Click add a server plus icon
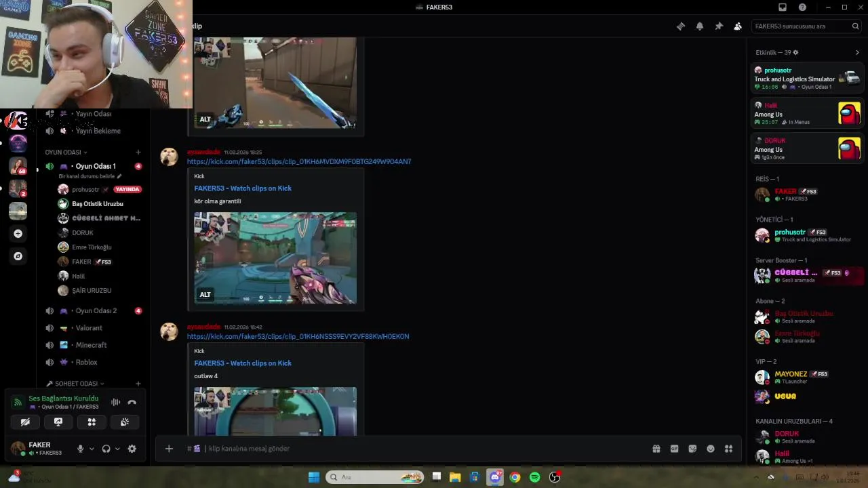The width and height of the screenshot is (868, 488). (x=18, y=234)
